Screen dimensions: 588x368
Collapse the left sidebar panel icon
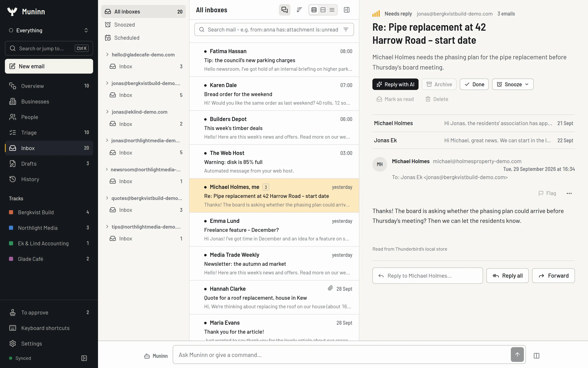click(x=84, y=358)
